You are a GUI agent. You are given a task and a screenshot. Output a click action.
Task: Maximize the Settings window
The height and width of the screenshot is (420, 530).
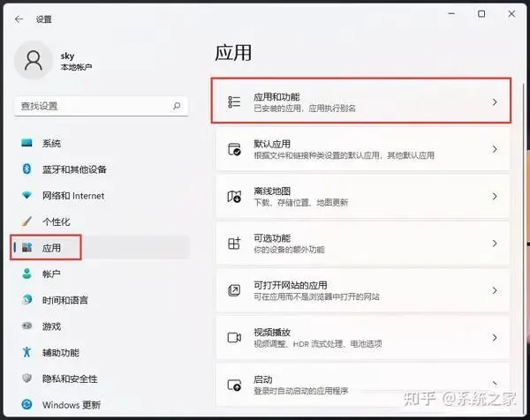point(481,14)
